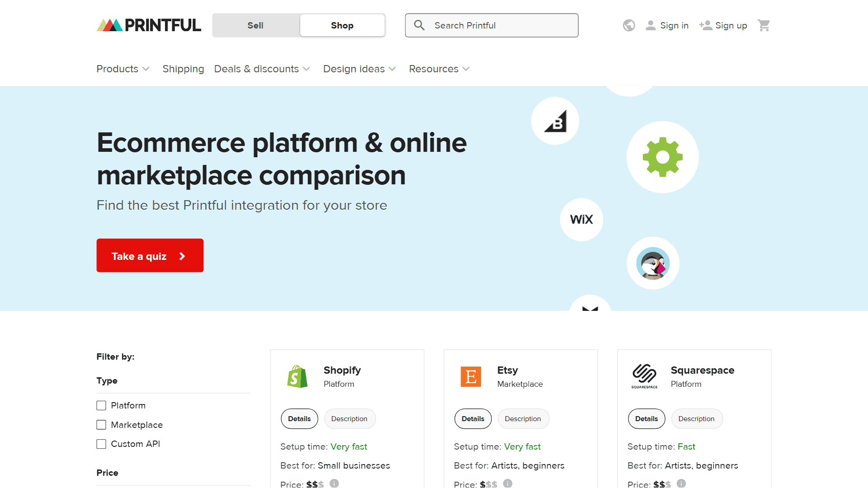868x488 pixels.
Task: Click the 'Find the best Printful integration' subtitle
Action: coord(242,205)
